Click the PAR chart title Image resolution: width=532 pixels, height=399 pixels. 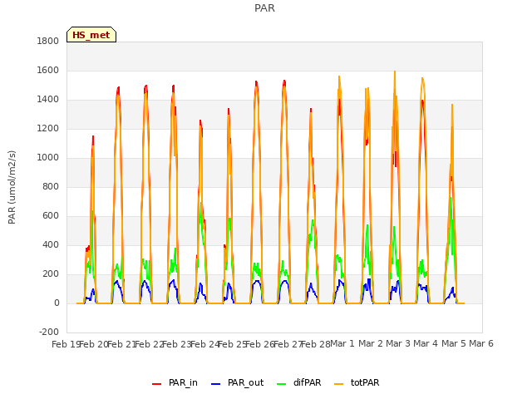click(264, 7)
